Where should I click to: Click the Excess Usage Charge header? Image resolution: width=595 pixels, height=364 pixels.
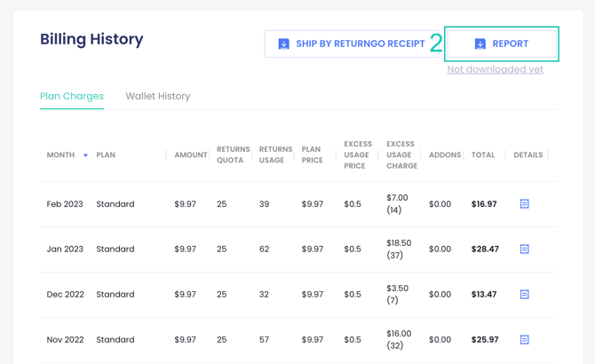coord(401,155)
